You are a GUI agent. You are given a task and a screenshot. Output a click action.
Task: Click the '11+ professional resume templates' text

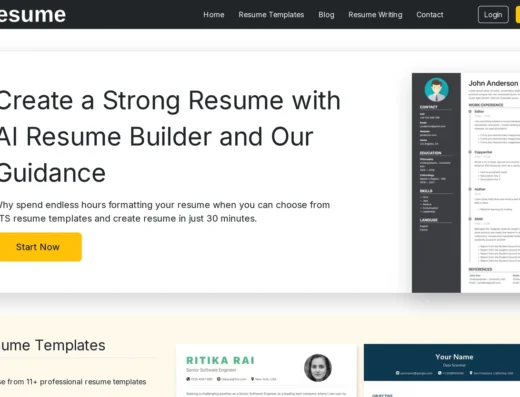coord(86,382)
